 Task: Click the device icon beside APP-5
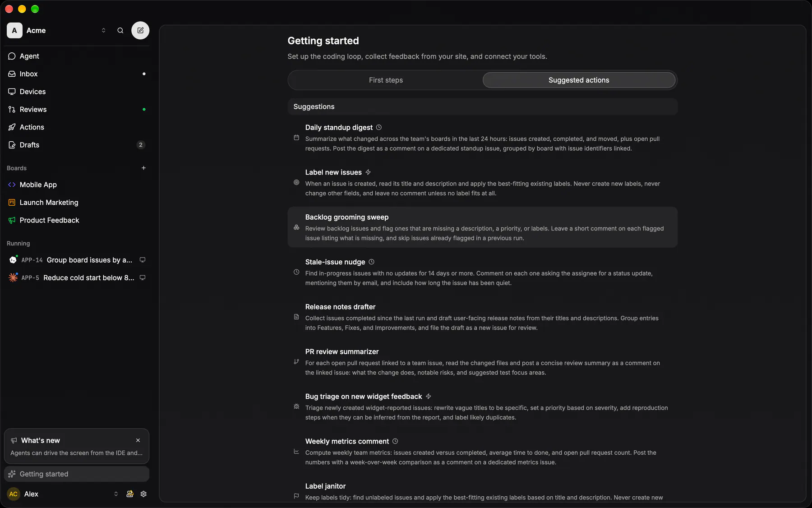143,278
